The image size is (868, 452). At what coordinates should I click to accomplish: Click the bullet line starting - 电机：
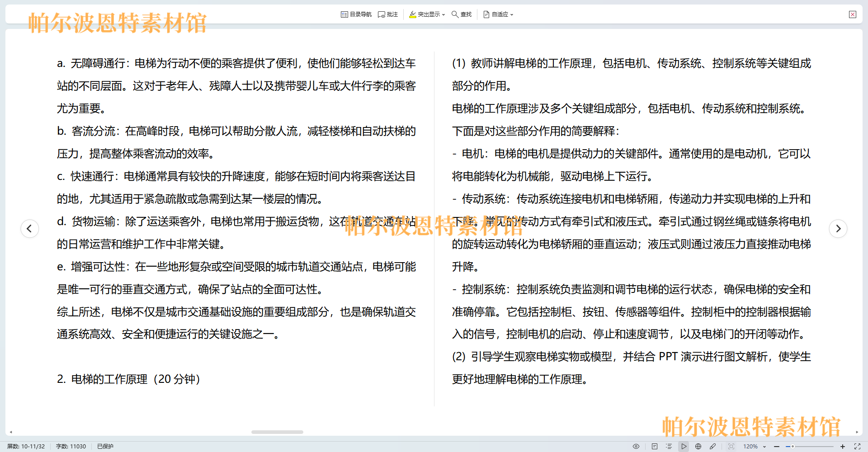pos(632,154)
